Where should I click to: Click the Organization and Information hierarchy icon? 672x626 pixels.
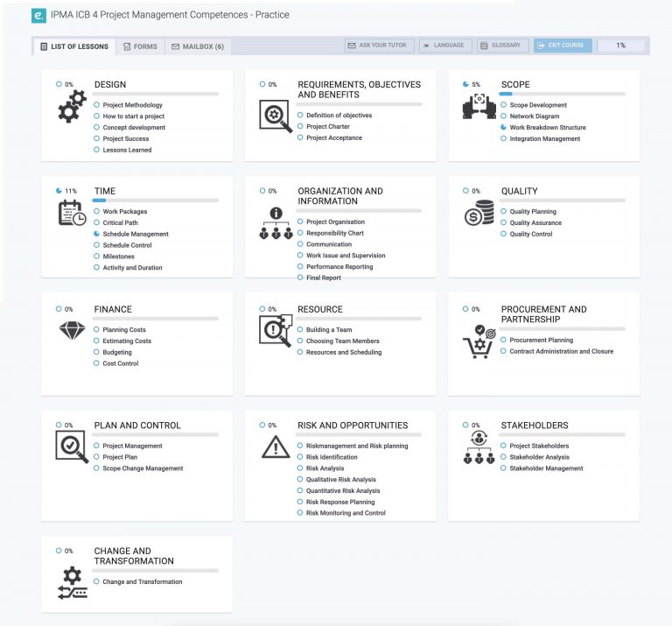click(x=276, y=223)
